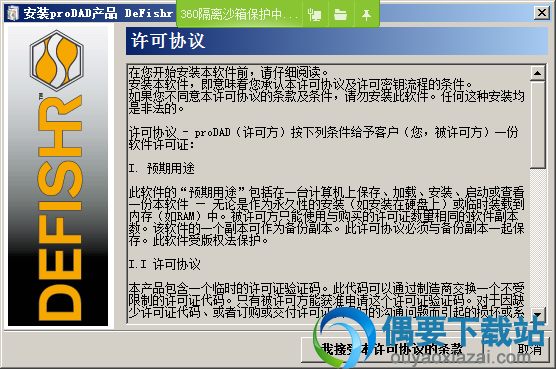This screenshot has height=369, width=556.
Task: Click the license scrollbar down arrow
Action: pyautogui.click(x=538, y=315)
